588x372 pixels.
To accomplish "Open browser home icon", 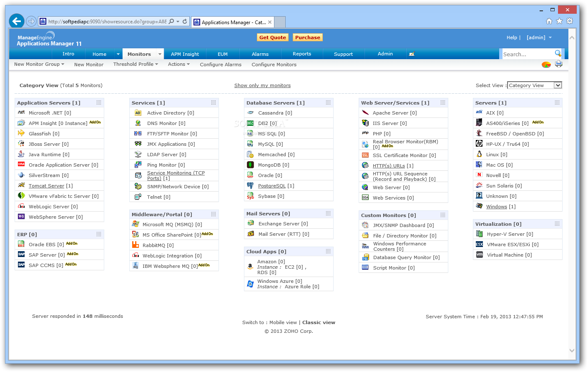I will coord(549,21).
